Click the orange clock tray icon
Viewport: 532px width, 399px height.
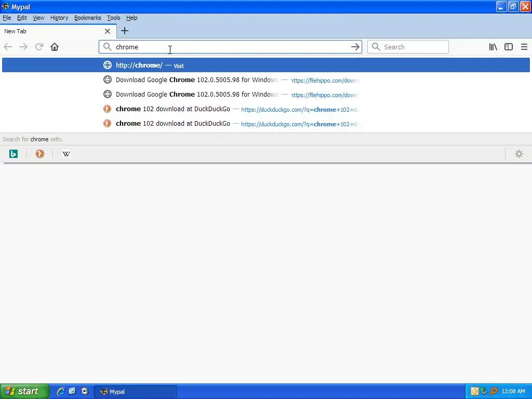point(475,392)
